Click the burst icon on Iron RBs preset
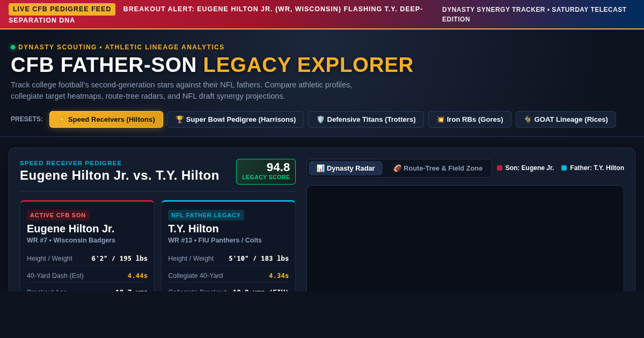 pos(441,119)
